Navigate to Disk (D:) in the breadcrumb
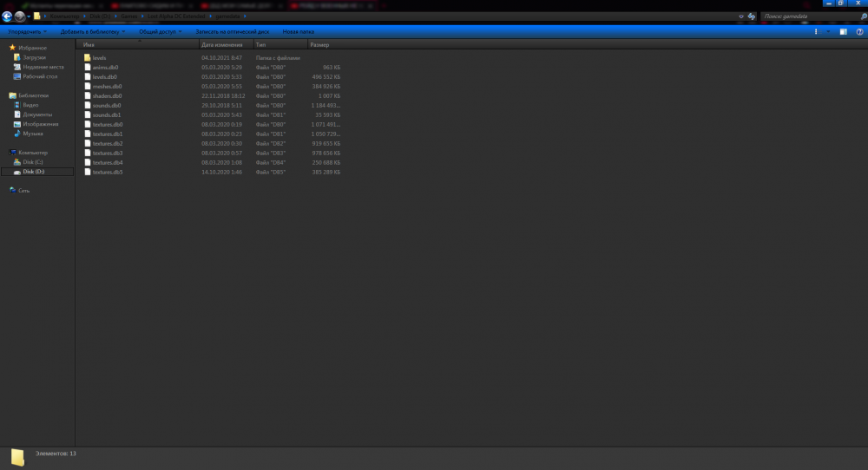868x470 pixels. (100, 16)
